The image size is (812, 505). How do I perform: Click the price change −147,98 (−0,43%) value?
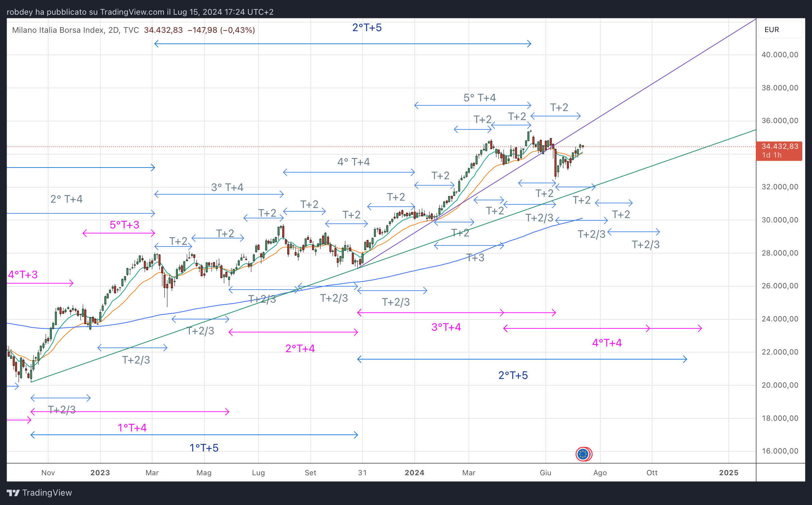point(221,30)
